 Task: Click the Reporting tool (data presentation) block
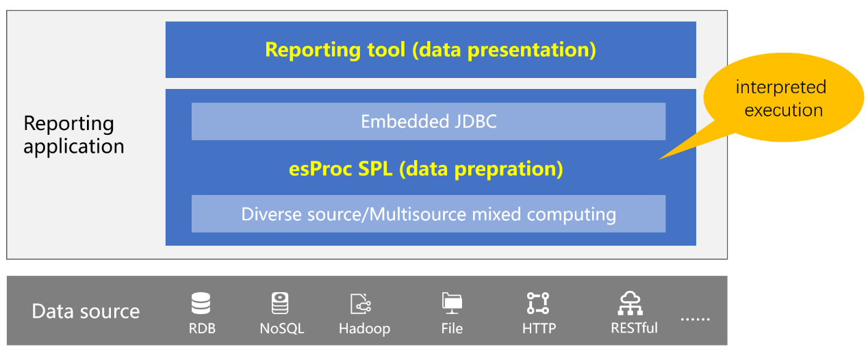(x=431, y=50)
